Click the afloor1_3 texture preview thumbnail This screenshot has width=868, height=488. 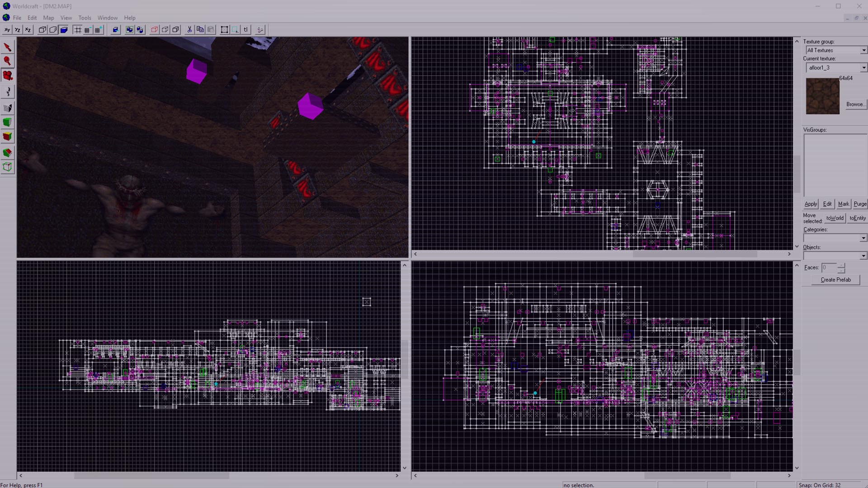(823, 96)
